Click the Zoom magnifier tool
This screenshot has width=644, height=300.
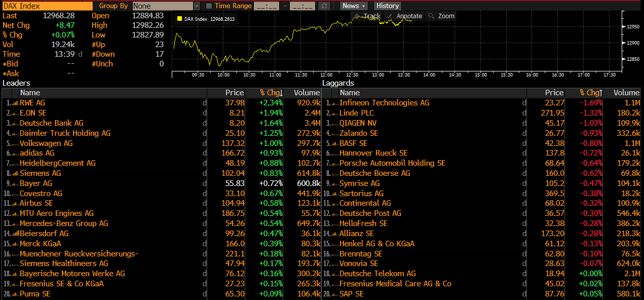pyautogui.click(x=441, y=16)
